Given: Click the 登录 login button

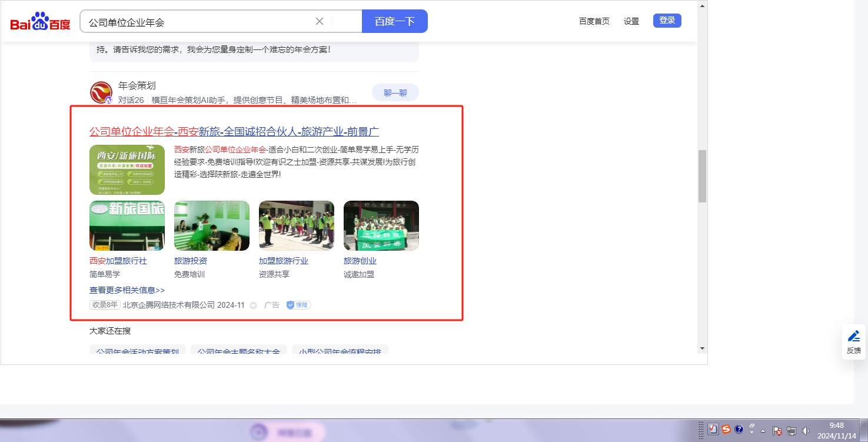Looking at the screenshot, I should (x=667, y=21).
